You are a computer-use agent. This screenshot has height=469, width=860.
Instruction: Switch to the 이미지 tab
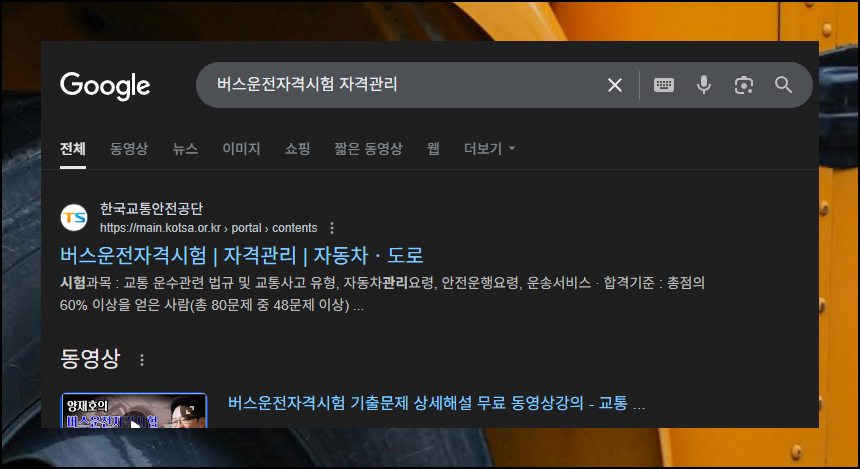(x=241, y=149)
